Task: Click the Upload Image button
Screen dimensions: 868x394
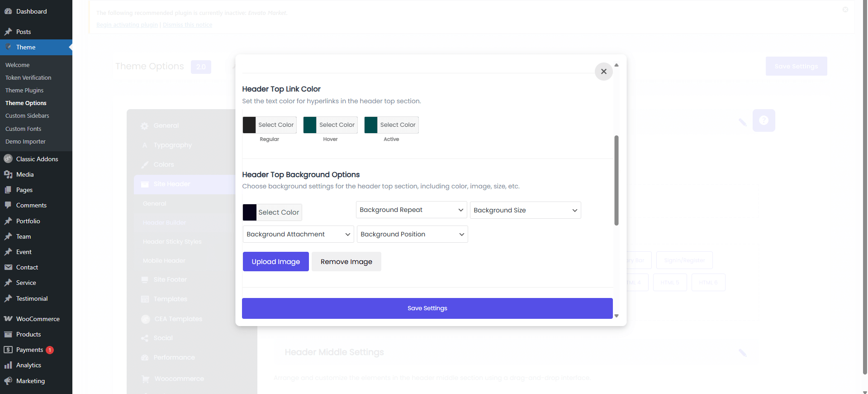Action: [x=275, y=262]
